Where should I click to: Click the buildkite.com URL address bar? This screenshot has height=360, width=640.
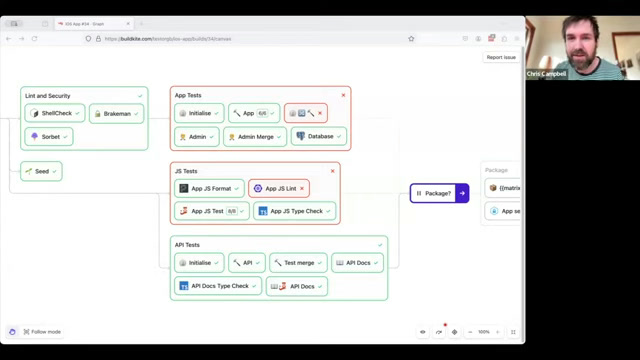(x=249, y=39)
